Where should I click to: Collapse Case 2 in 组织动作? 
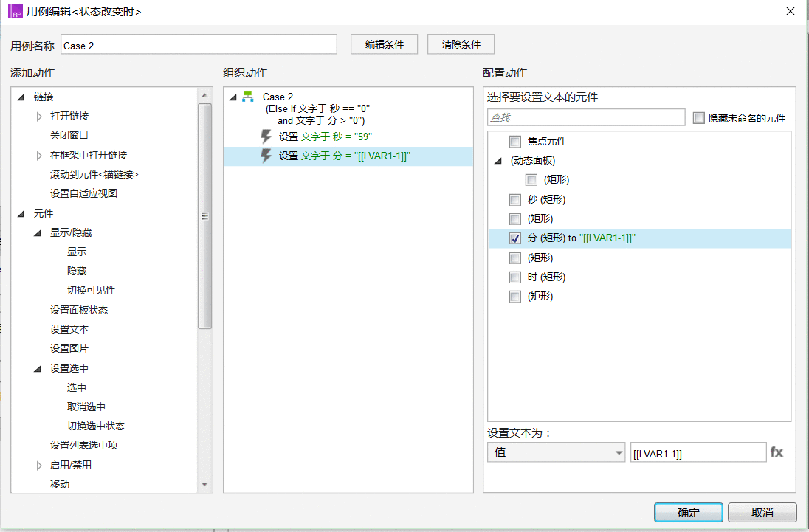pyautogui.click(x=233, y=97)
